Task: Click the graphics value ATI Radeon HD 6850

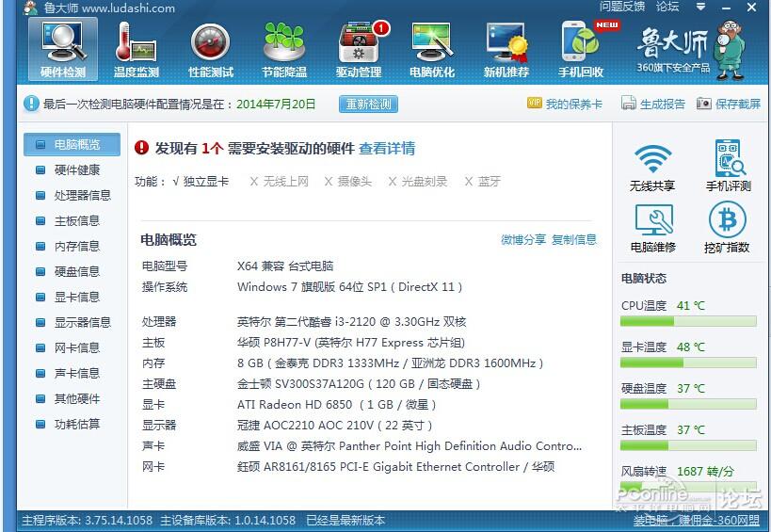Action: (337, 405)
